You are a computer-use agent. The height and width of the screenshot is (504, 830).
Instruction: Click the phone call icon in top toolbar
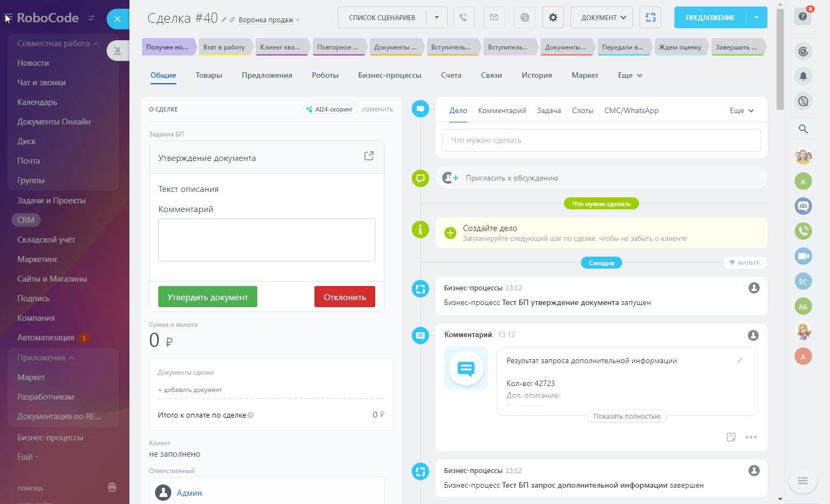(463, 17)
